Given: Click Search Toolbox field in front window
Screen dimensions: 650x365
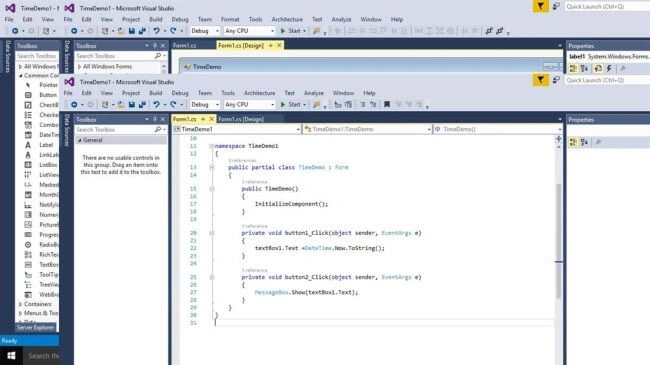Looking at the screenshot, I should coord(116,130).
